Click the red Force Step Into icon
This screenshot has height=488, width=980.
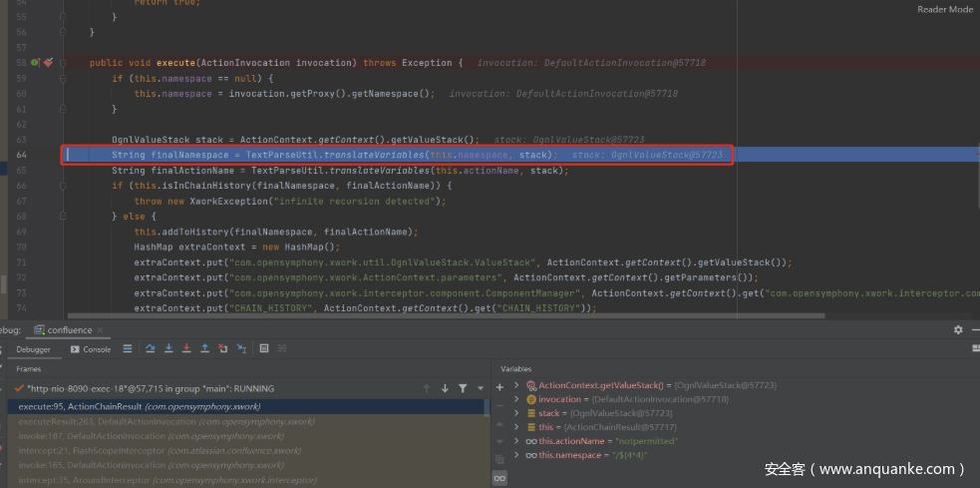(x=185, y=348)
